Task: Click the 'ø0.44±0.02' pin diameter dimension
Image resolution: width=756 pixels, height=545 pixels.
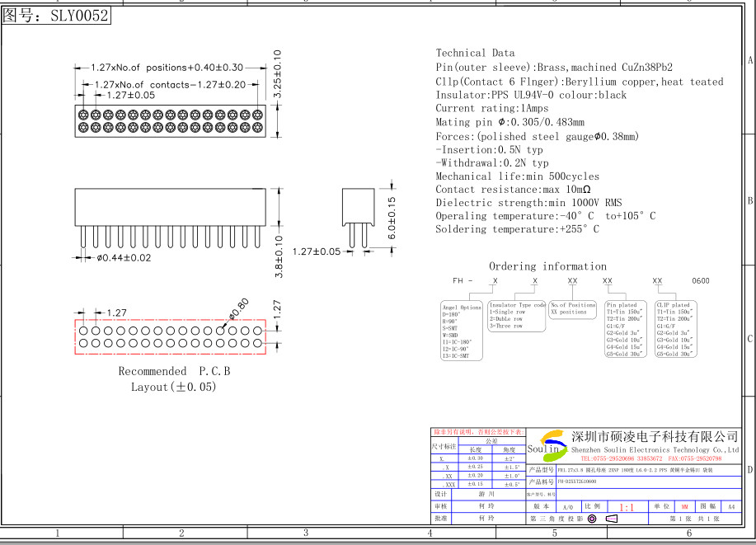Action: 124,258
